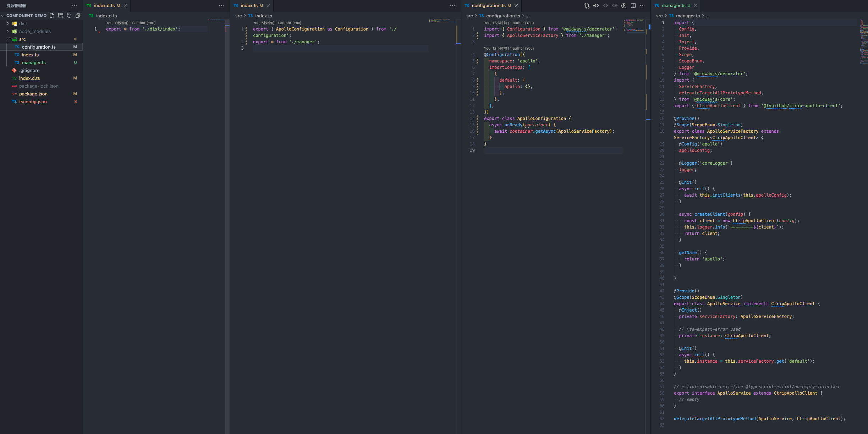Open index.d.ts in the root file tree
Viewport: 868px width, 434px height.
tap(41, 78)
